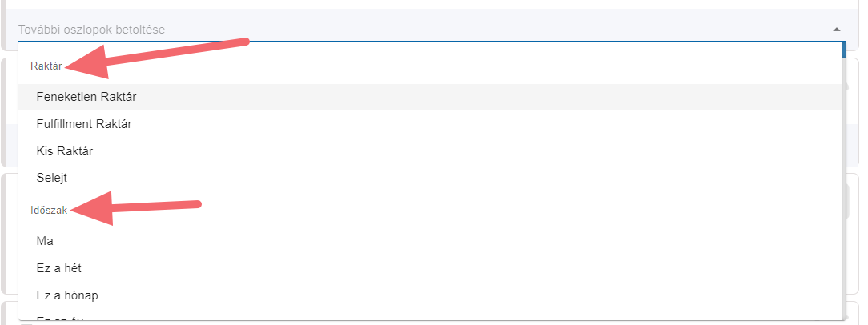The image size is (868, 325).
Task: Click the red arrow pointing at "Raktár"
Action: click(x=160, y=57)
